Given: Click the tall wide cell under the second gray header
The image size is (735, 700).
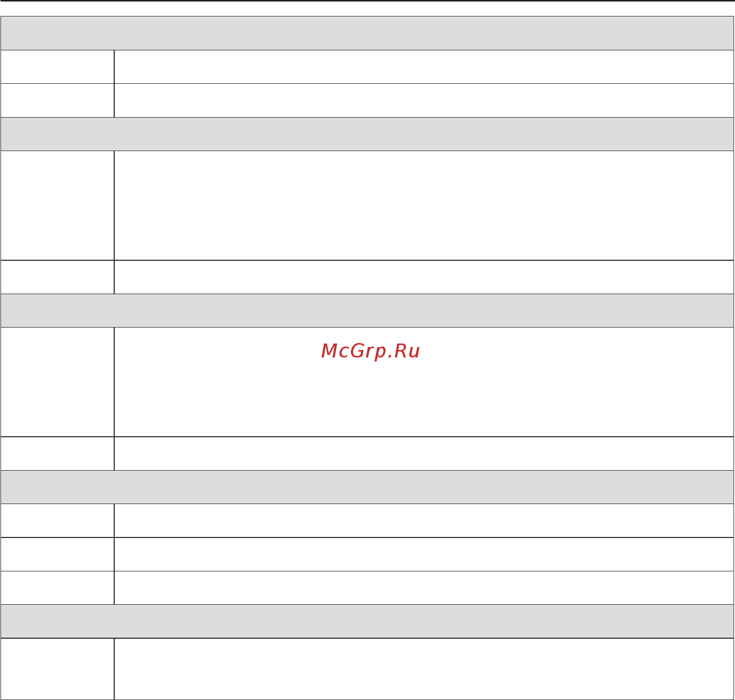Looking at the screenshot, I should pyautogui.click(x=424, y=205).
